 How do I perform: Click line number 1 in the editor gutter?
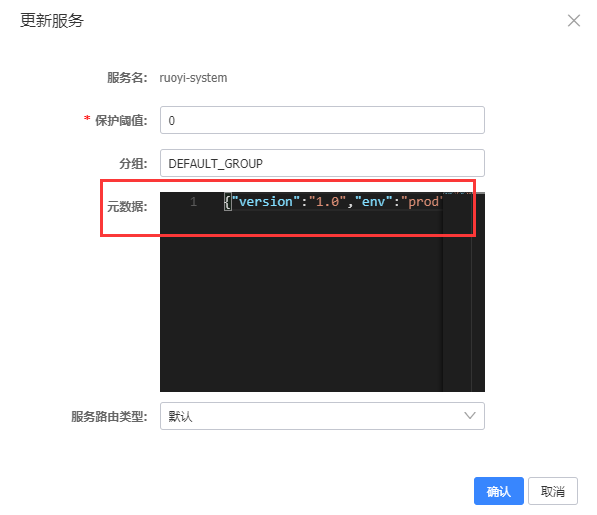click(x=193, y=201)
